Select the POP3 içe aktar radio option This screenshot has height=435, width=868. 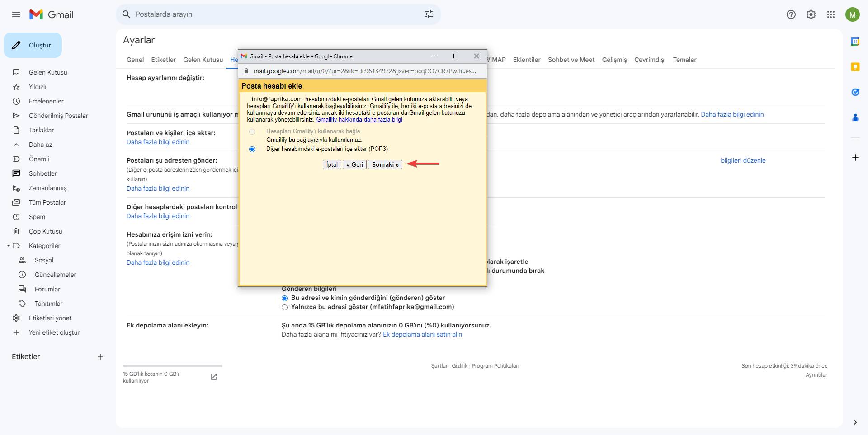pos(252,149)
